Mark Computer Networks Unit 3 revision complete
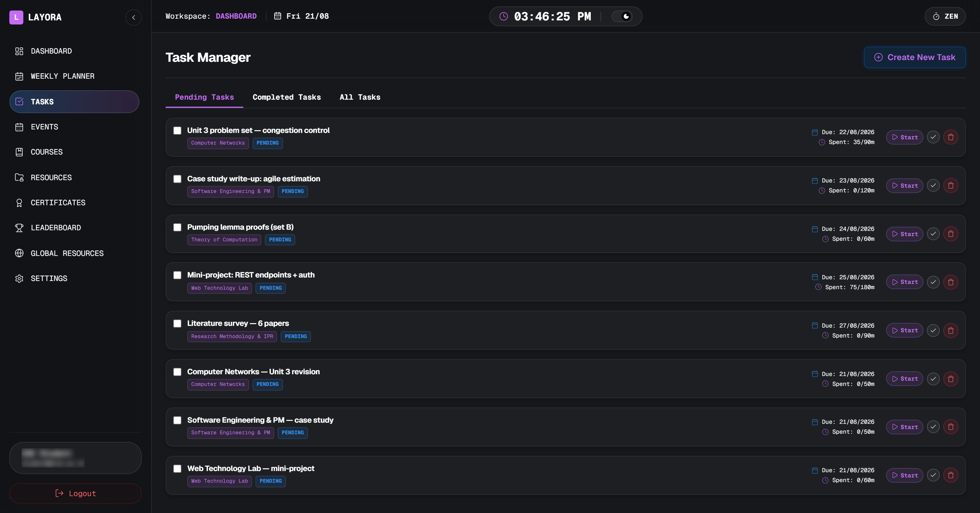 (x=933, y=378)
